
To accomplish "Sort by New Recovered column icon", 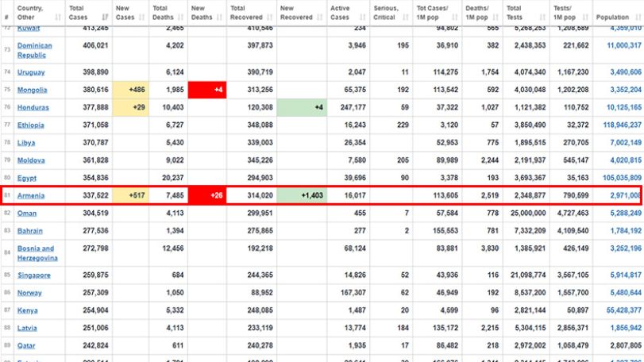I will pyautogui.click(x=320, y=17).
